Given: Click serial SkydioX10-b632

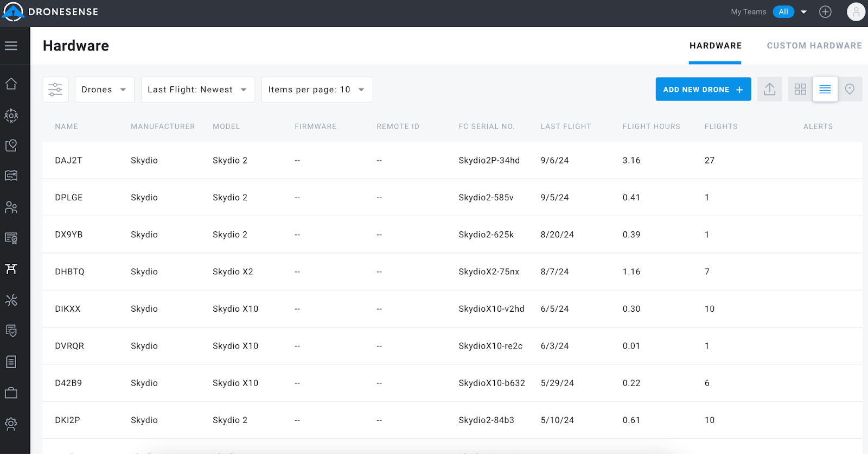Looking at the screenshot, I should coord(492,383).
